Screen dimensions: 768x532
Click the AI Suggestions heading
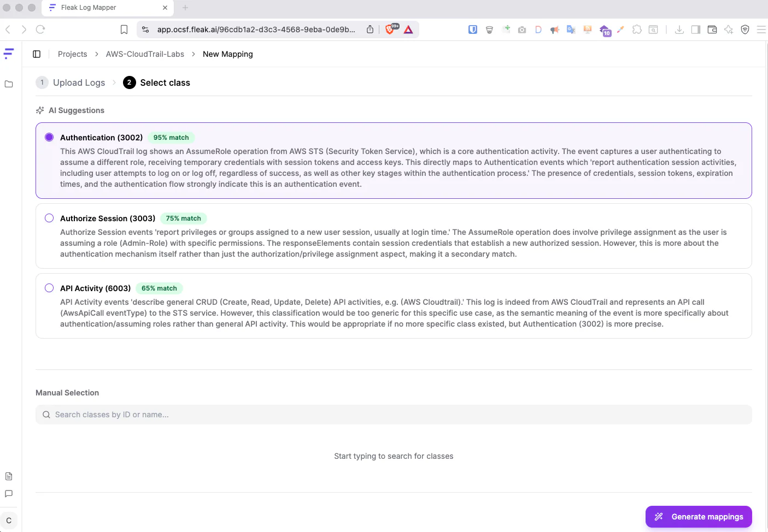[x=77, y=110]
